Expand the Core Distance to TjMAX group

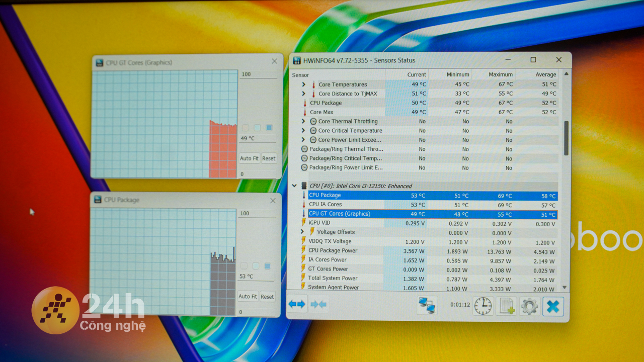[x=303, y=94]
